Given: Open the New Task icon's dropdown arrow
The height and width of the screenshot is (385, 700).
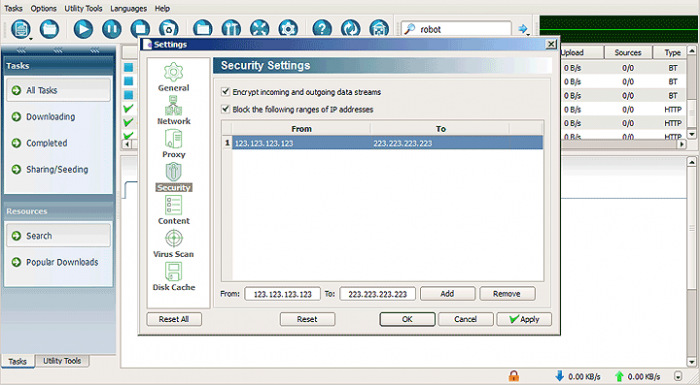Looking at the screenshot, I should [31, 39].
